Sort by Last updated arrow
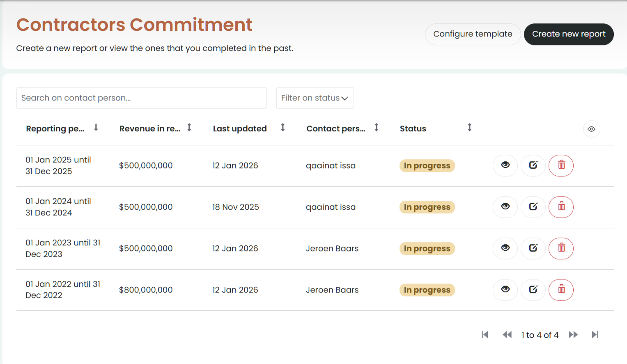 pyautogui.click(x=283, y=128)
